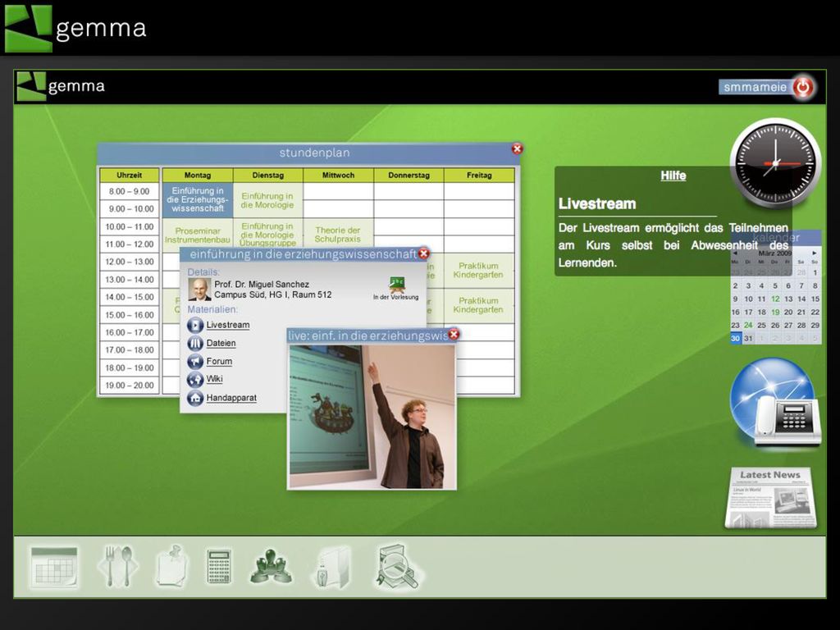Open the Dateien text link

point(221,344)
